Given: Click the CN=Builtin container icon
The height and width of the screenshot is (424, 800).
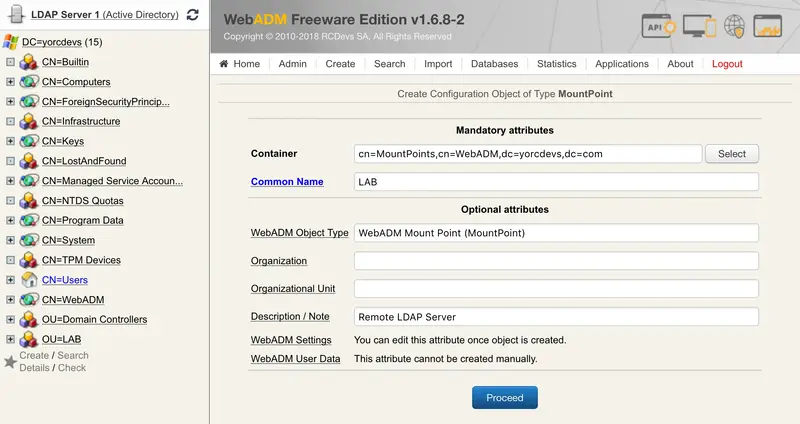Looking at the screenshot, I should pos(29,62).
